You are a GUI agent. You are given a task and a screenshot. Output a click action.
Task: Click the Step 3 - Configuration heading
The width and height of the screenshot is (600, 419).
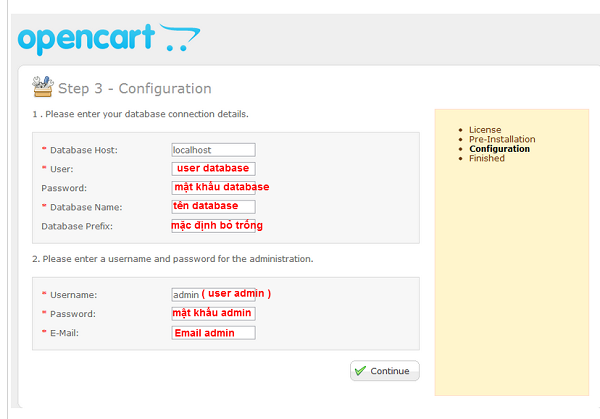click(134, 88)
